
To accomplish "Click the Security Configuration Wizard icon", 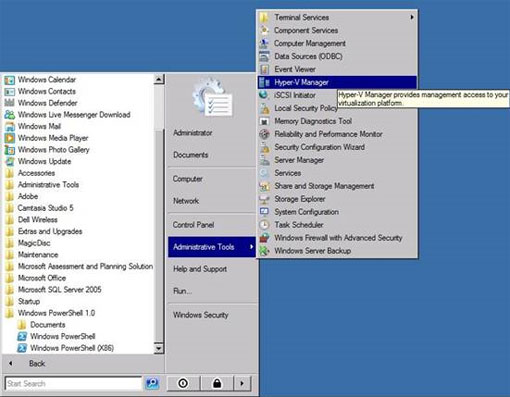I will (x=264, y=147).
